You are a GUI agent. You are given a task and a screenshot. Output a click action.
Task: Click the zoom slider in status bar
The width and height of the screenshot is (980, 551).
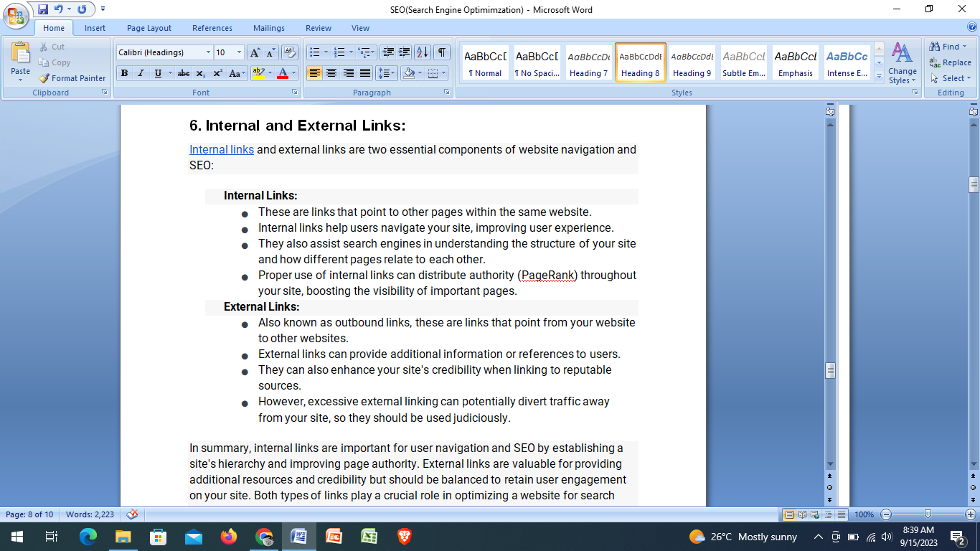click(928, 514)
